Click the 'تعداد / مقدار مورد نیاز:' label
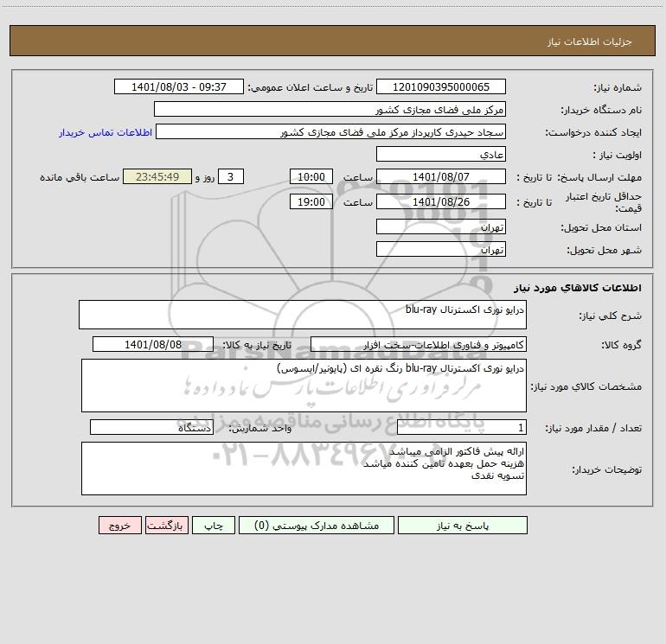This screenshot has width=666, height=644. (x=593, y=429)
